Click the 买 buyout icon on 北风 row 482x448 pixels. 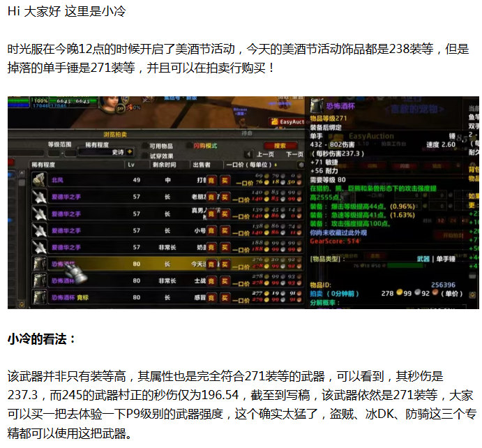click(225, 181)
